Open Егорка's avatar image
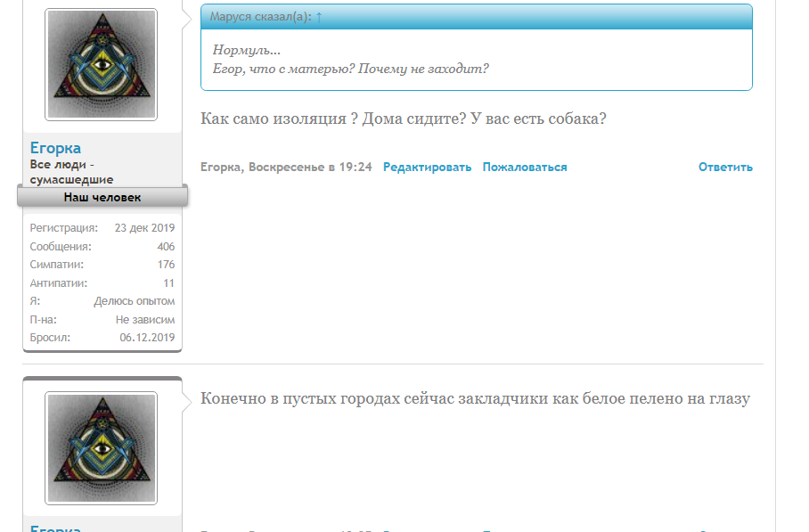 [x=102, y=64]
